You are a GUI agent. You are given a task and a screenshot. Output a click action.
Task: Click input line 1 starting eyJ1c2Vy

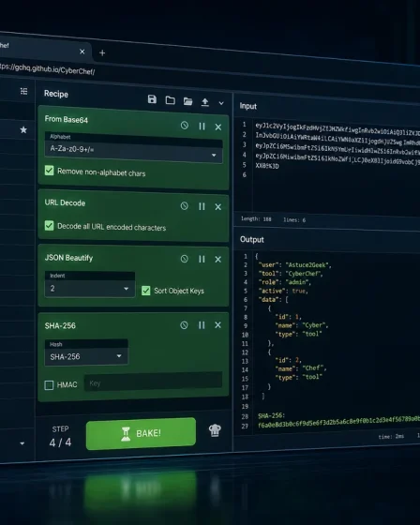click(x=337, y=128)
